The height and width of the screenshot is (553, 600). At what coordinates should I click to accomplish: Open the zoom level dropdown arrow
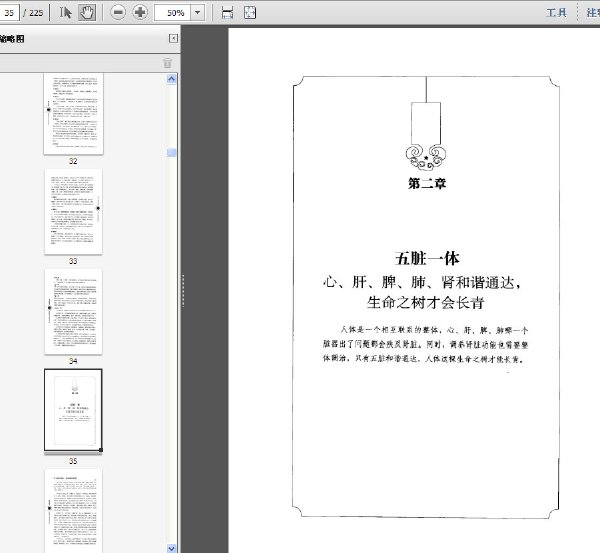[197, 13]
